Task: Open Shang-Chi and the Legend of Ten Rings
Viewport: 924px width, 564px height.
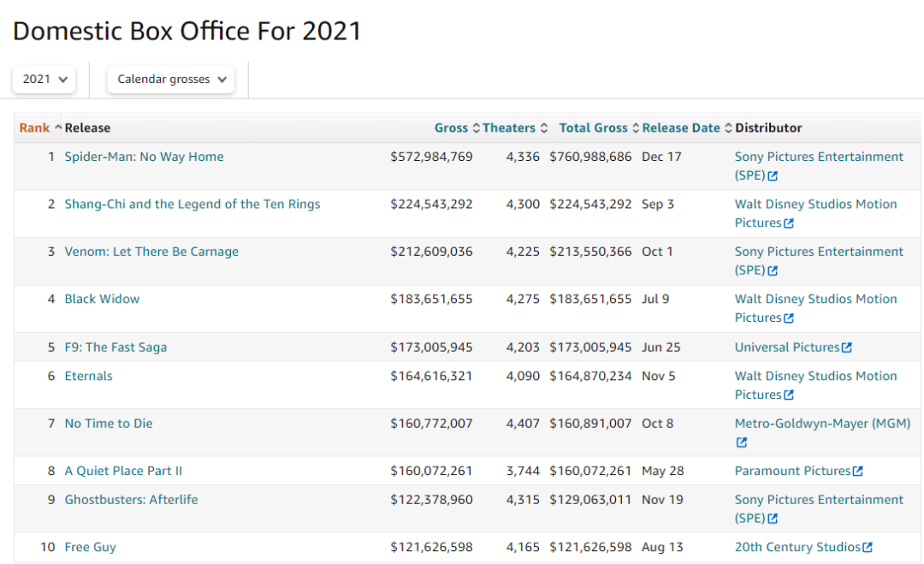Action: tap(192, 205)
